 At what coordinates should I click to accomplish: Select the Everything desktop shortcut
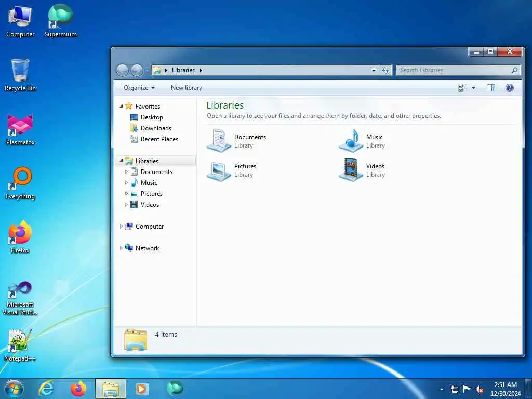coord(20,183)
